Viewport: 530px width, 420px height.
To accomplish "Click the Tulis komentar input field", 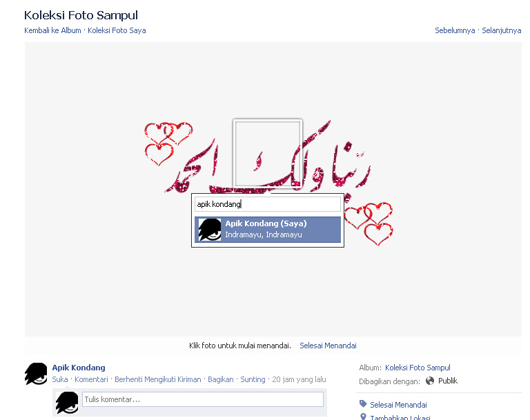I will point(203,399).
